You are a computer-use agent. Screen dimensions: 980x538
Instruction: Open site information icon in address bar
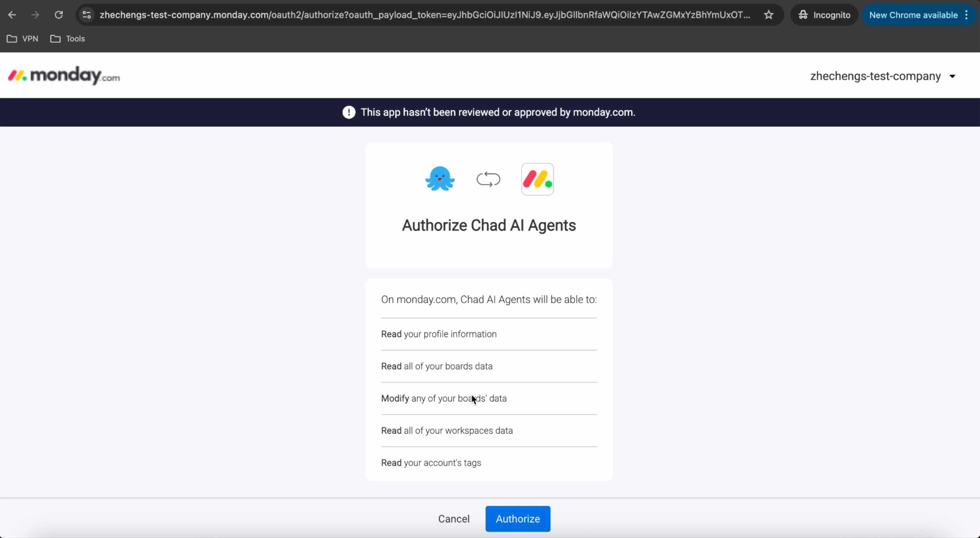(87, 15)
